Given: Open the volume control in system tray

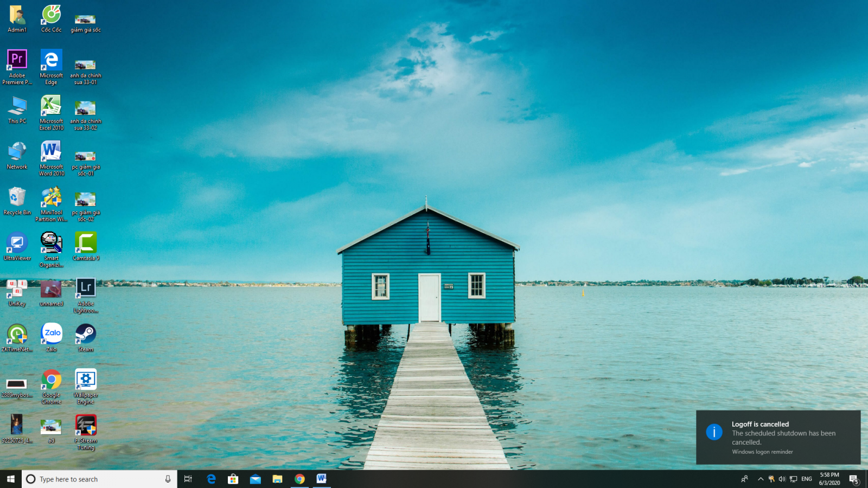Looking at the screenshot, I should click(x=782, y=479).
